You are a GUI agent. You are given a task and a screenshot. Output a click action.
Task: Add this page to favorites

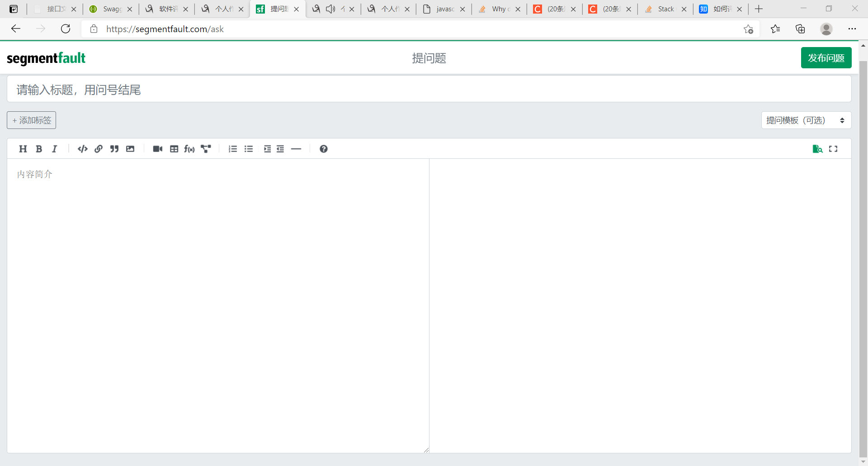[748, 29]
